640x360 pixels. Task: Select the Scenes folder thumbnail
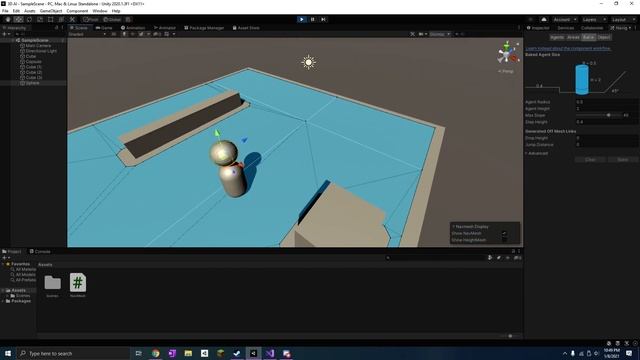(x=52, y=283)
